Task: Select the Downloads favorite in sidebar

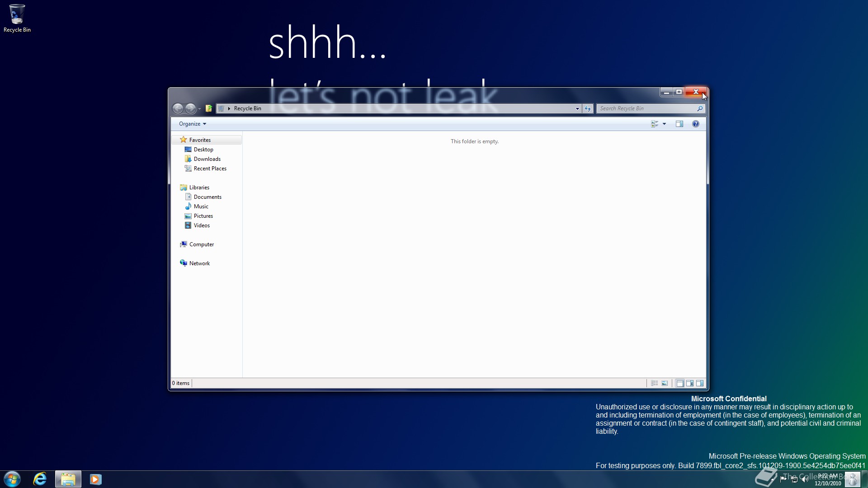Action: point(207,159)
